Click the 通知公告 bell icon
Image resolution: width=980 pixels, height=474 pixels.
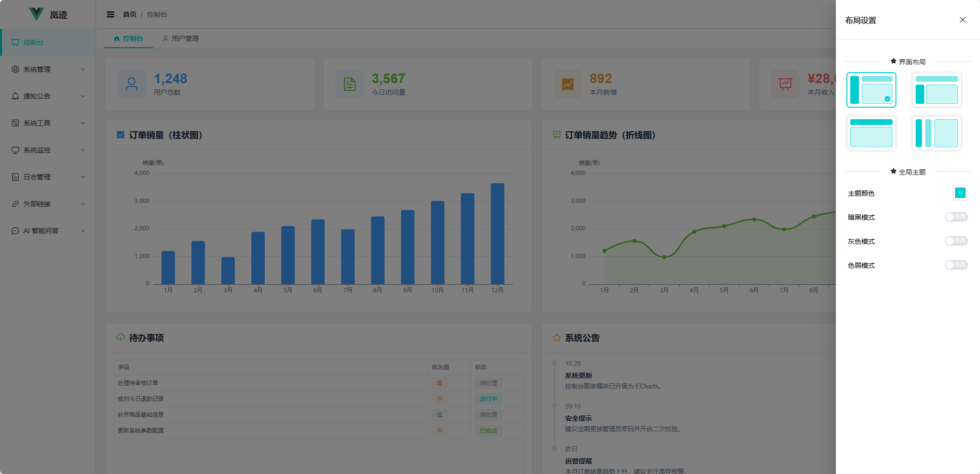pos(15,96)
